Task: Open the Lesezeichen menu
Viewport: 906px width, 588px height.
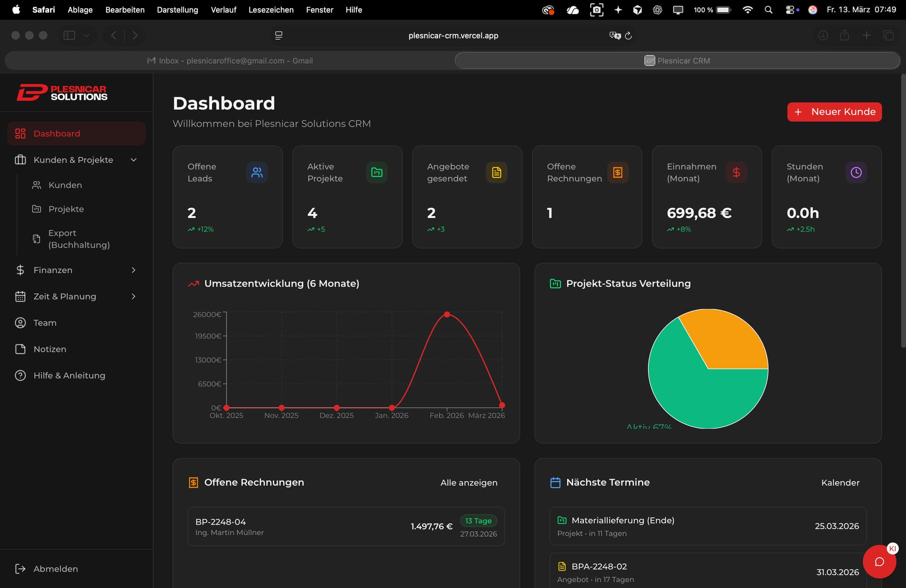Action: tap(271, 10)
